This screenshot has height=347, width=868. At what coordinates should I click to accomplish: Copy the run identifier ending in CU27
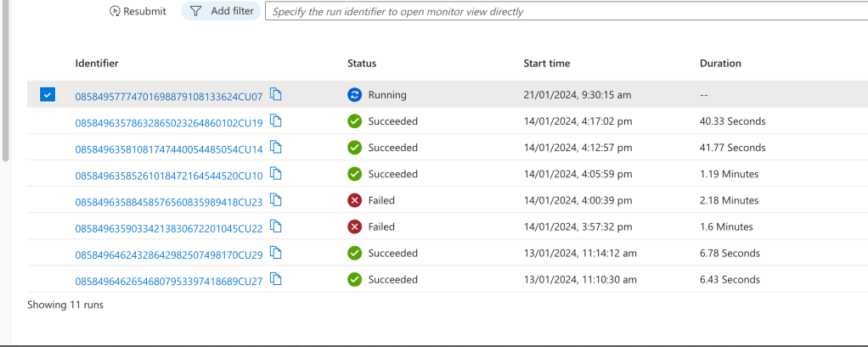click(x=276, y=279)
